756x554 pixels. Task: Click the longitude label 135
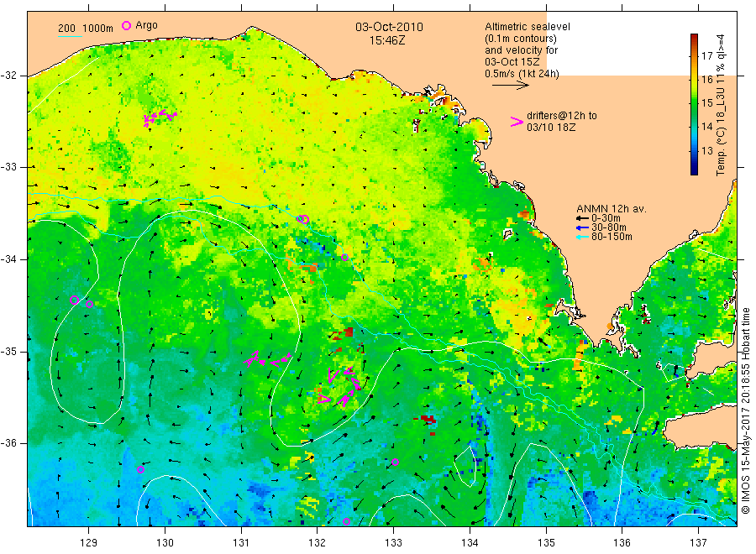pos(546,543)
